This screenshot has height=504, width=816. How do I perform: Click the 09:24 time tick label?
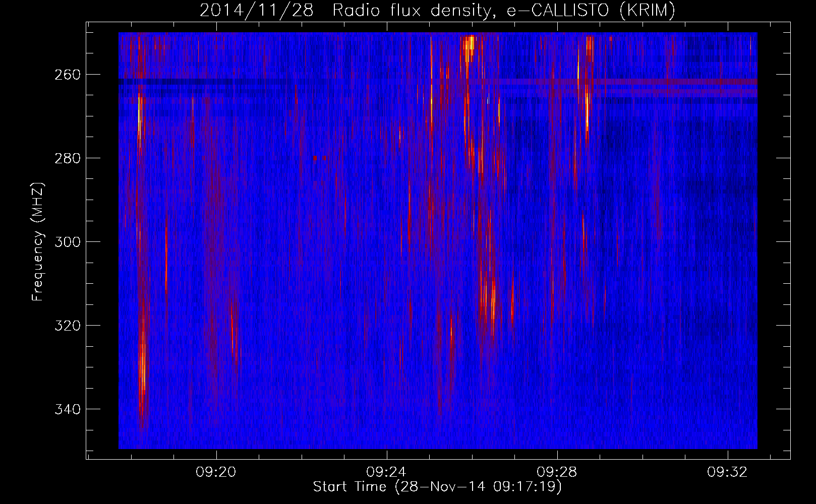tap(387, 472)
